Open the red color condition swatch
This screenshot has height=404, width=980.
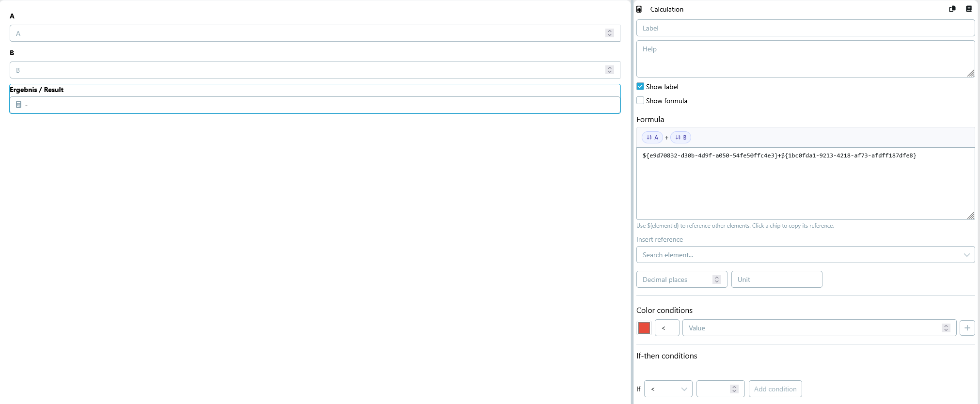tap(644, 328)
